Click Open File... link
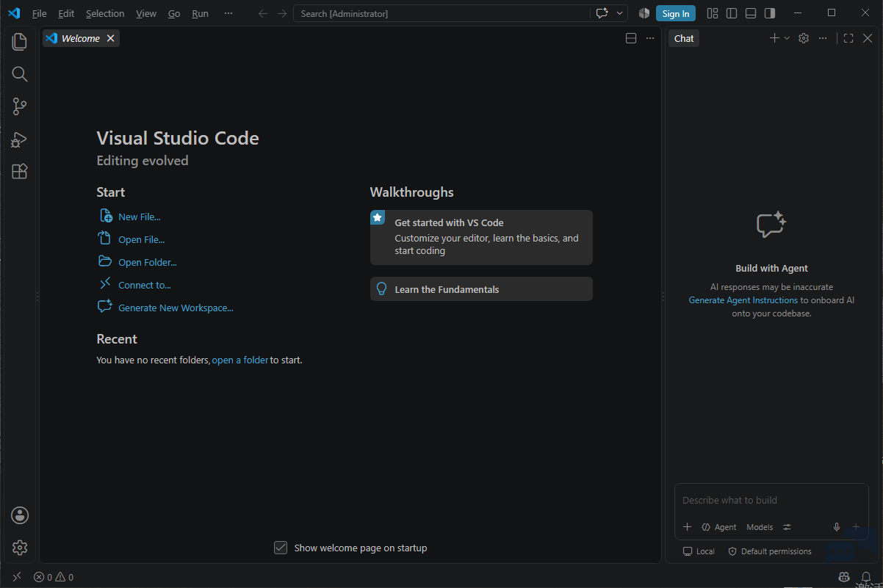This screenshot has width=883, height=588. 142,239
